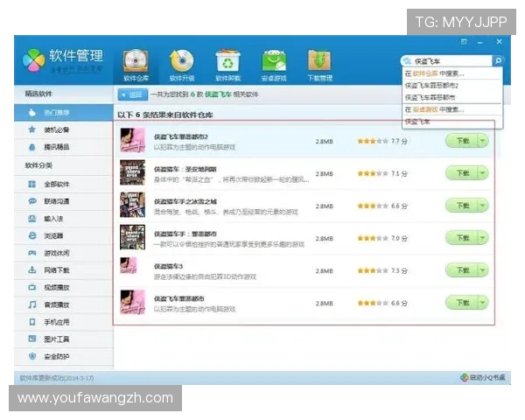This screenshot has width=525, height=420.
Task: Open the 软件仓库 software library tab
Action: pos(136,66)
